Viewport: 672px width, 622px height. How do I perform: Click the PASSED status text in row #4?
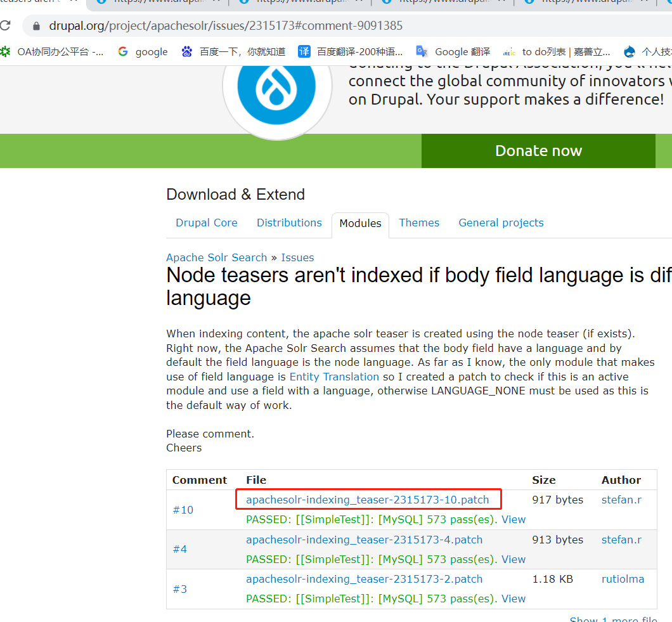click(x=372, y=559)
